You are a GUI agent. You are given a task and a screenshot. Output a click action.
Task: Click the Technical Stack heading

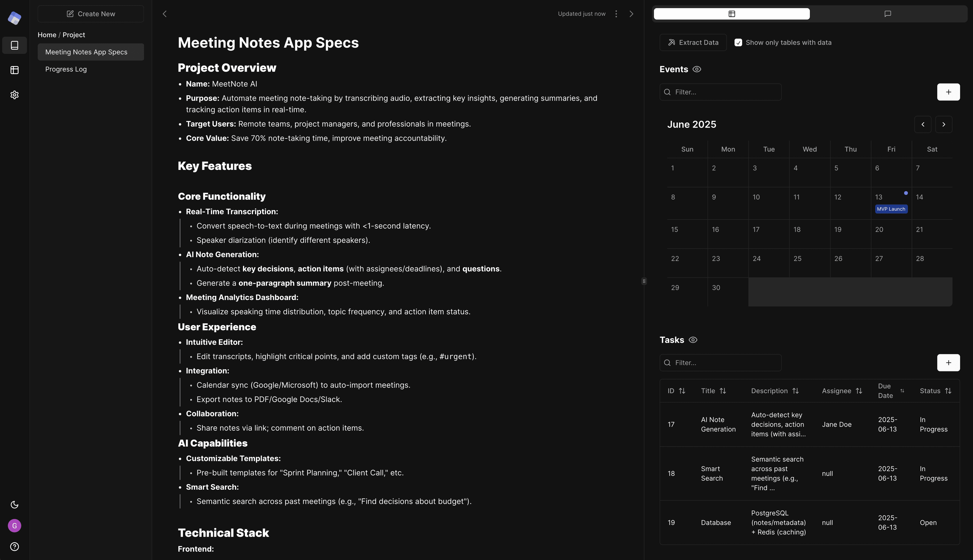223,533
